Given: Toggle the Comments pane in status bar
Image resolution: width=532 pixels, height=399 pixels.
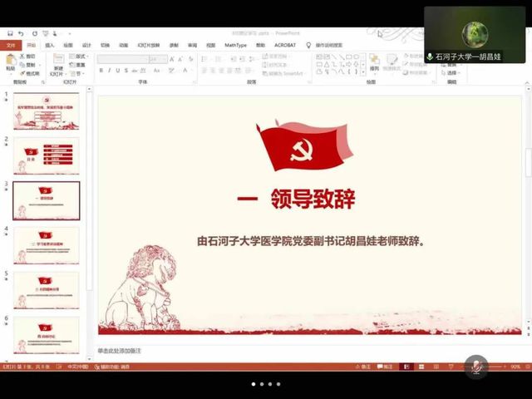Looking at the screenshot, I should coord(385,367).
